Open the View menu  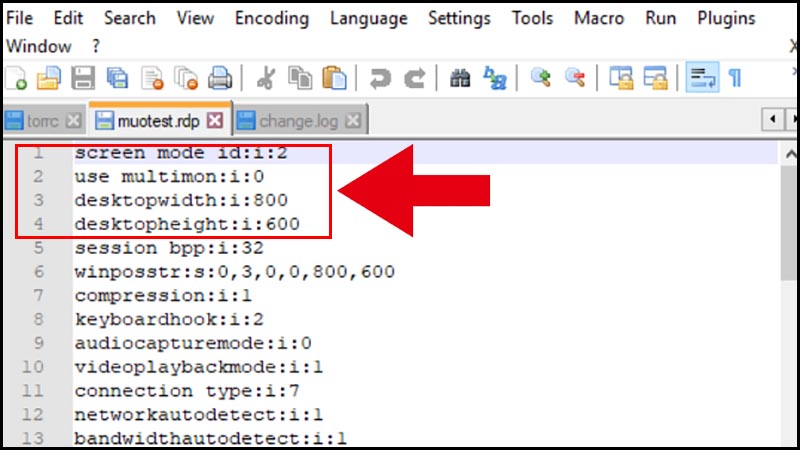pyautogui.click(x=195, y=18)
